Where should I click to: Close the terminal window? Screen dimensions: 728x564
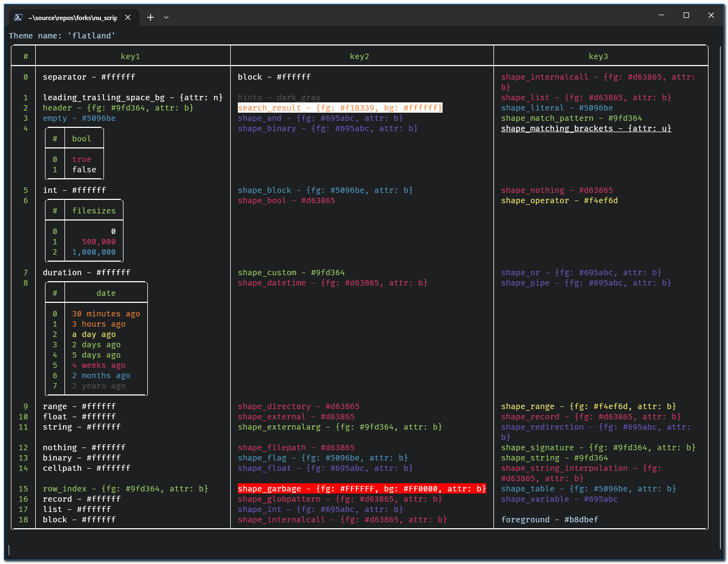[x=711, y=15]
